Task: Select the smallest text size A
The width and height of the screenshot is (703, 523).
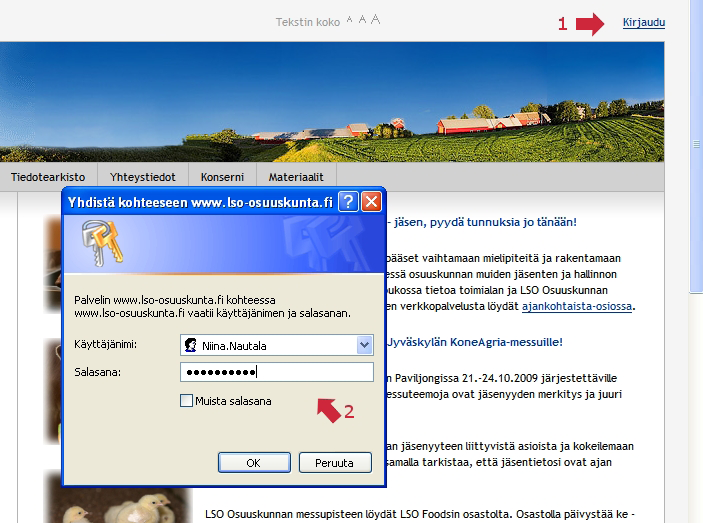Action: click(350, 20)
